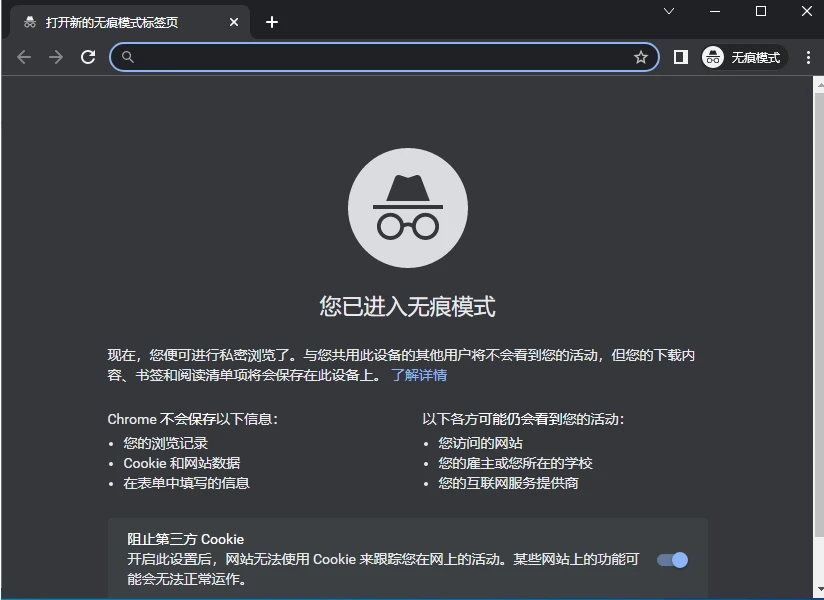Screen dimensions: 824x600
Task: Maximize the browser window
Action: 761,11
